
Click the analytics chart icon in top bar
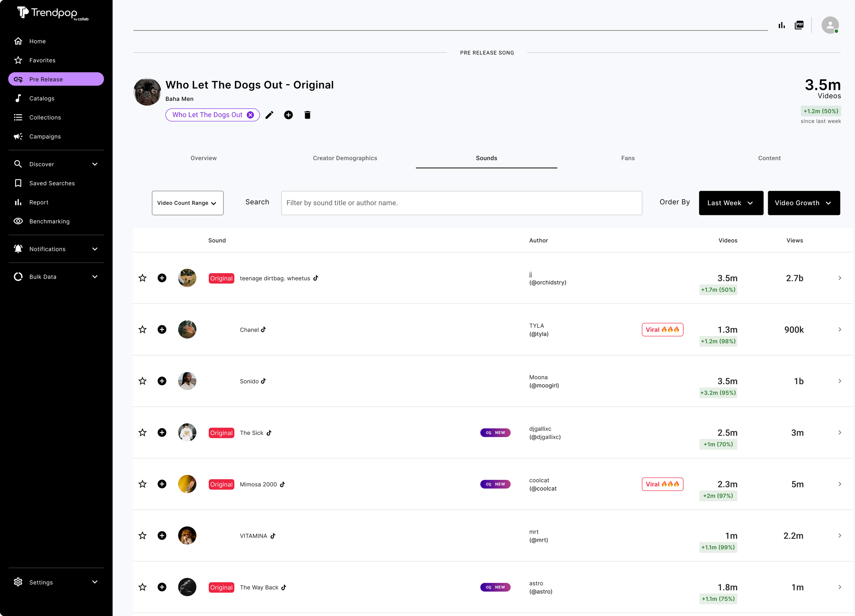pyautogui.click(x=782, y=25)
